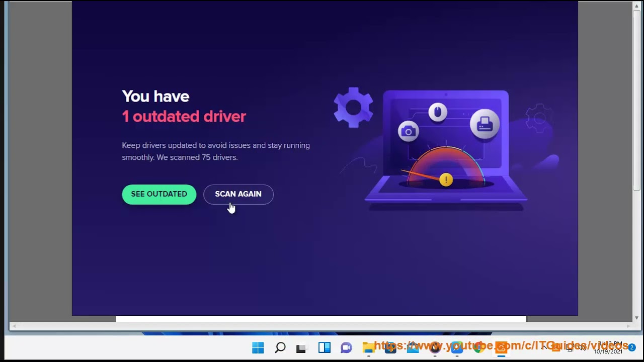644x362 pixels.
Task: Click the vertical scrollbar thumb
Action: (x=636, y=101)
